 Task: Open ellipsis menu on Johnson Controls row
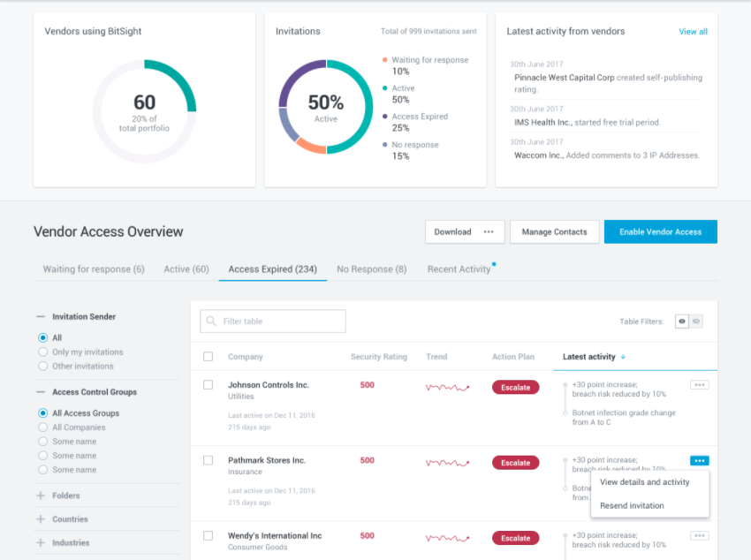[x=699, y=385]
